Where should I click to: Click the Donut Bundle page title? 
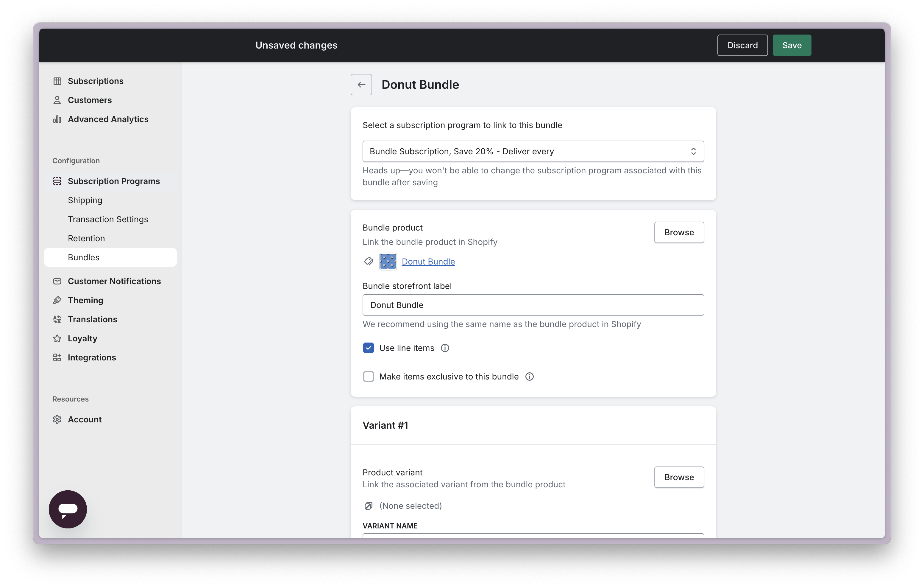420,85
